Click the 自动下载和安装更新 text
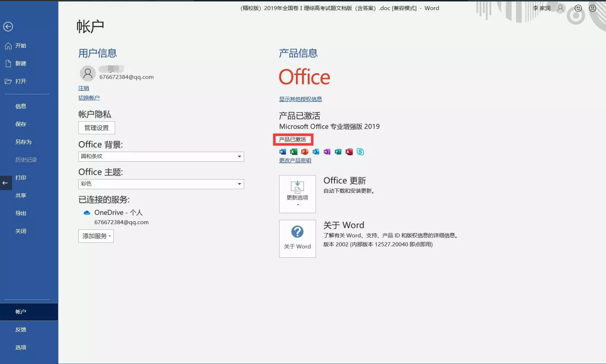This screenshot has height=364, width=606. [350, 191]
